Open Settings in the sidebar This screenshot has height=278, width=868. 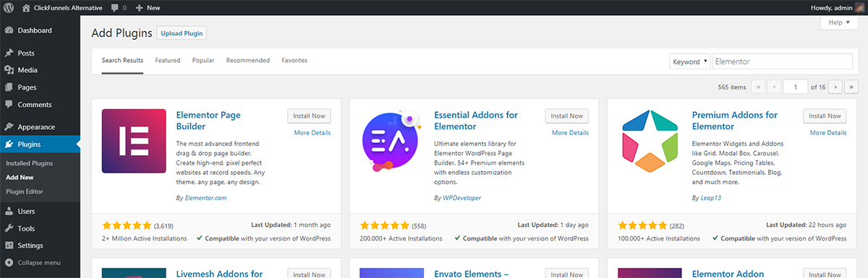pyautogui.click(x=30, y=246)
